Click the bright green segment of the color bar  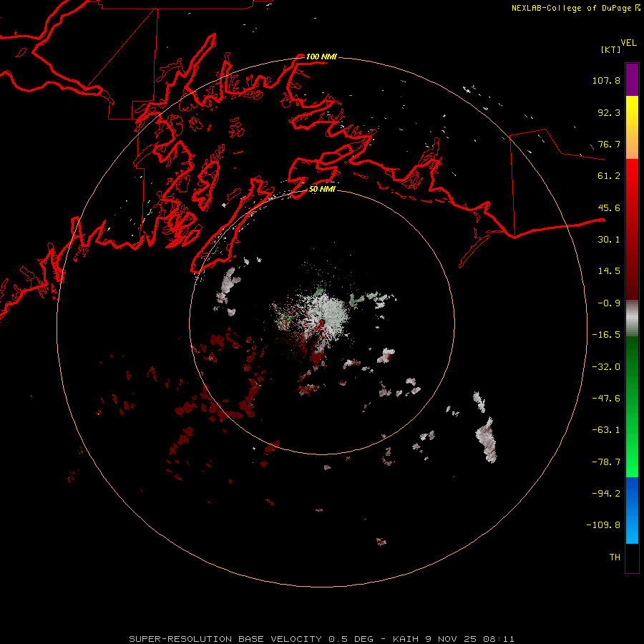pyautogui.click(x=632, y=406)
